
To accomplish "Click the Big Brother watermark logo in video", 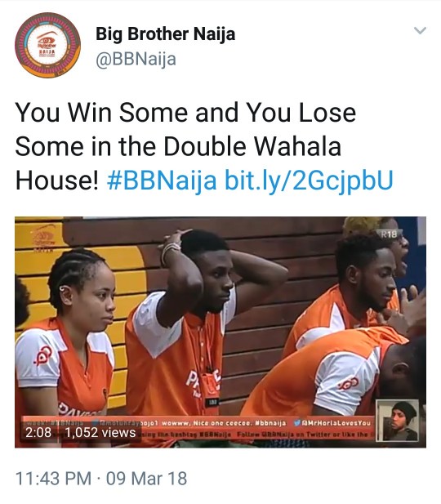I will click(x=44, y=239).
